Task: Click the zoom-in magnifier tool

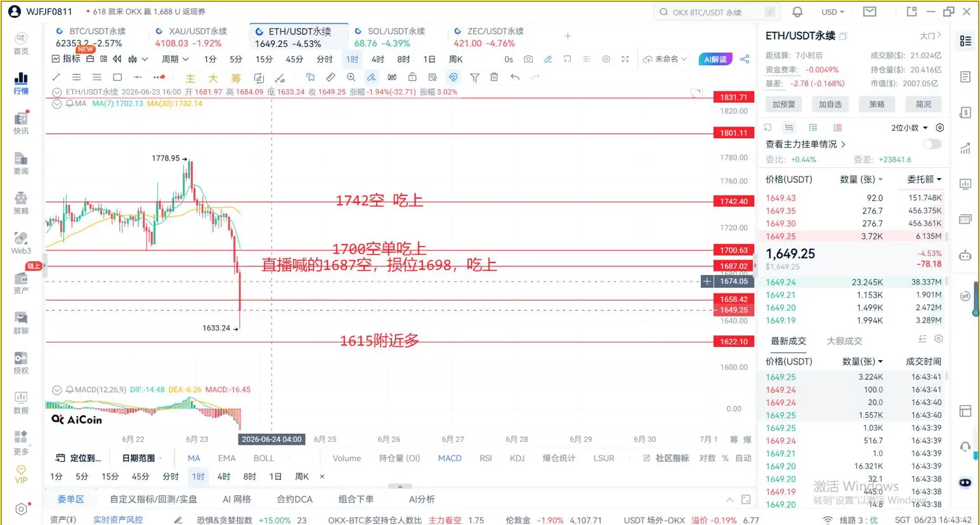Action: [x=351, y=77]
